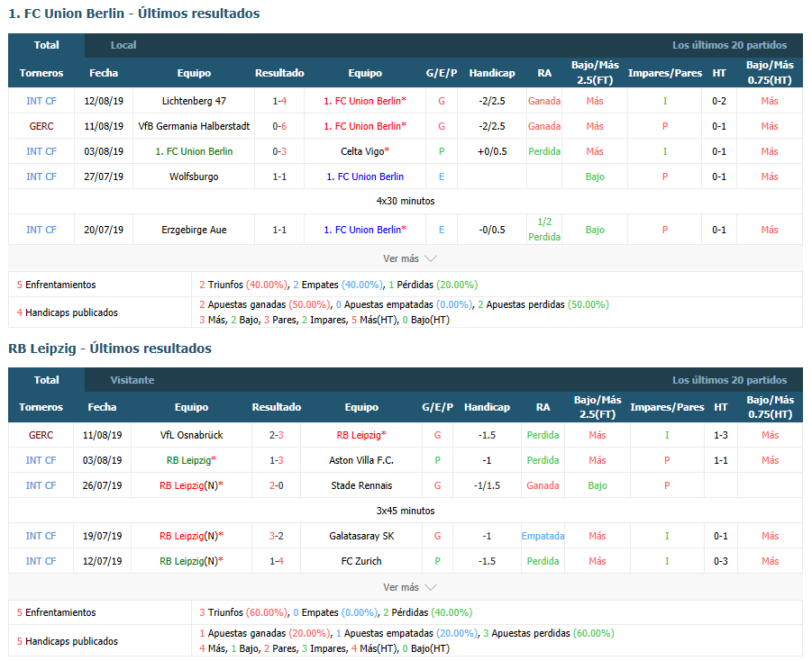Open GERC tournament in VfL Osnabrück row

[x=41, y=435]
